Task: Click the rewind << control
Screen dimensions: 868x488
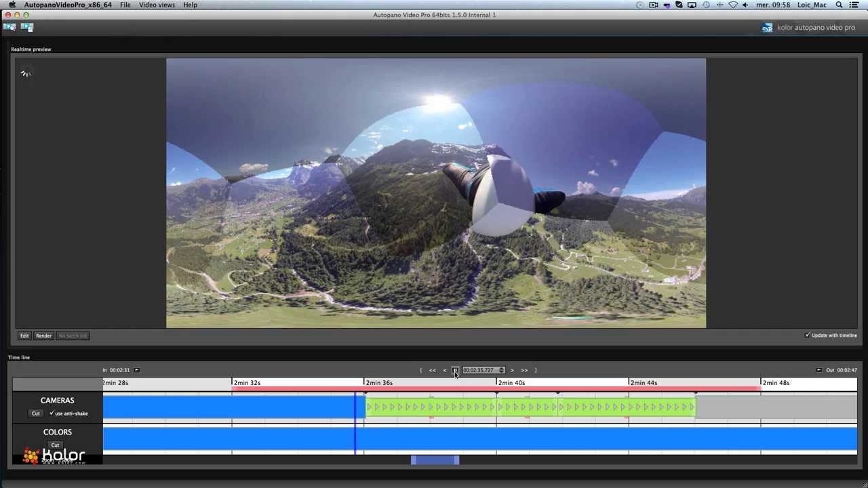Action: coord(432,370)
